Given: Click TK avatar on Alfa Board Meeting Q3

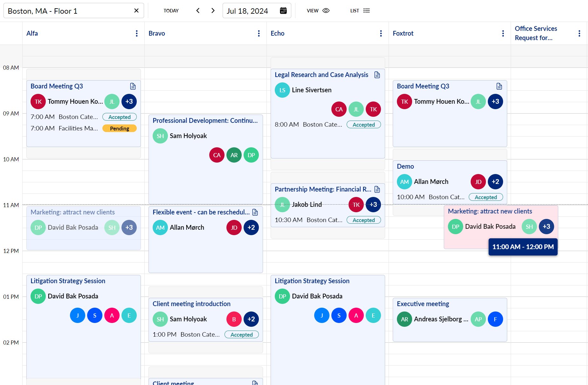Looking at the screenshot, I should coord(38,101).
